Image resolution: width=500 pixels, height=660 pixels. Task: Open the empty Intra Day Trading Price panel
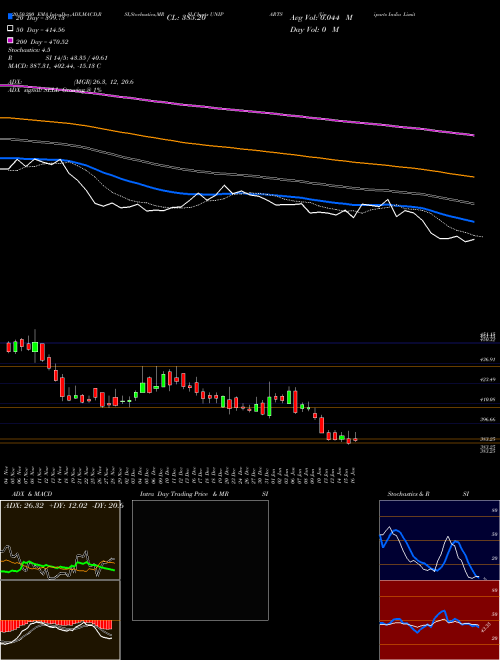tap(200, 560)
